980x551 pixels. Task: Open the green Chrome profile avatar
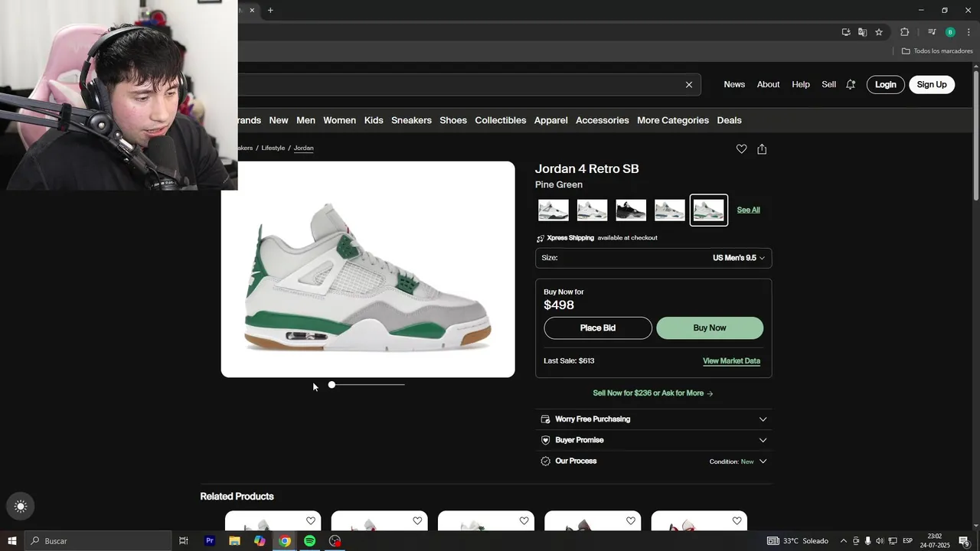[950, 32]
